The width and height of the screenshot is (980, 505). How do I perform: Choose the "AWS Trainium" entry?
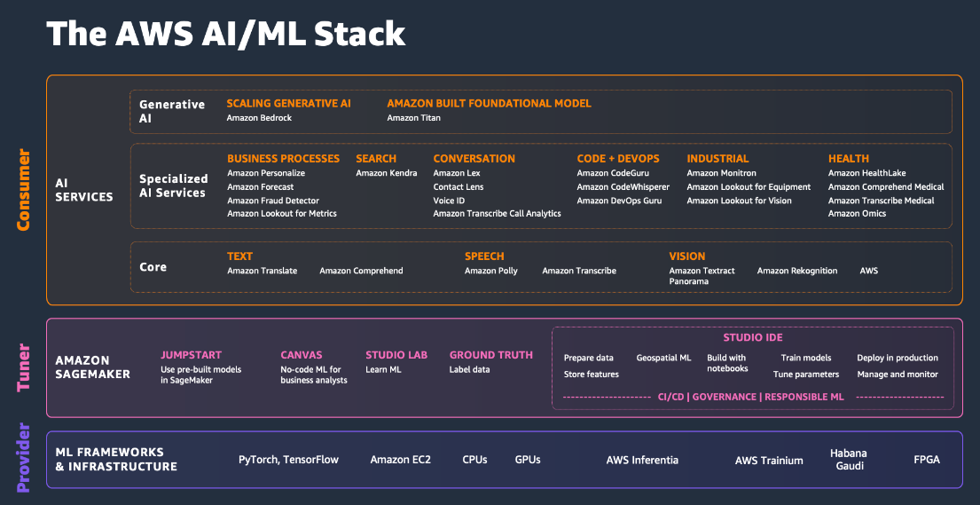769,461
